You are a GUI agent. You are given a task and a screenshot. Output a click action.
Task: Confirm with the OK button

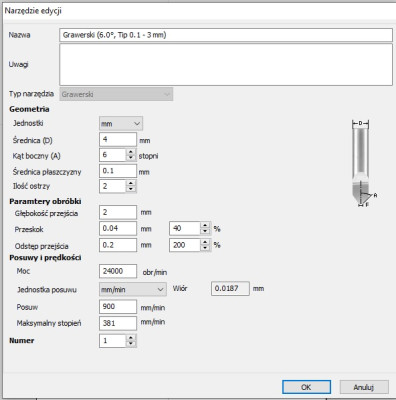pos(306,387)
